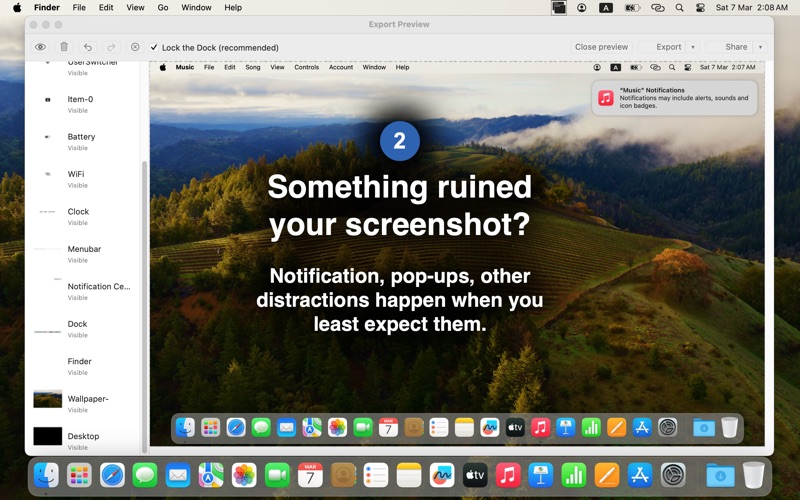Click "Visible" status under Battery layer
Screen dimensions: 800x500
click(78, 148)
